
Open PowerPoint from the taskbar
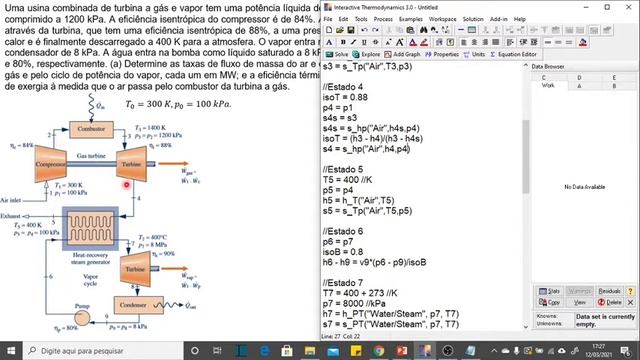[x=402, y=351]
